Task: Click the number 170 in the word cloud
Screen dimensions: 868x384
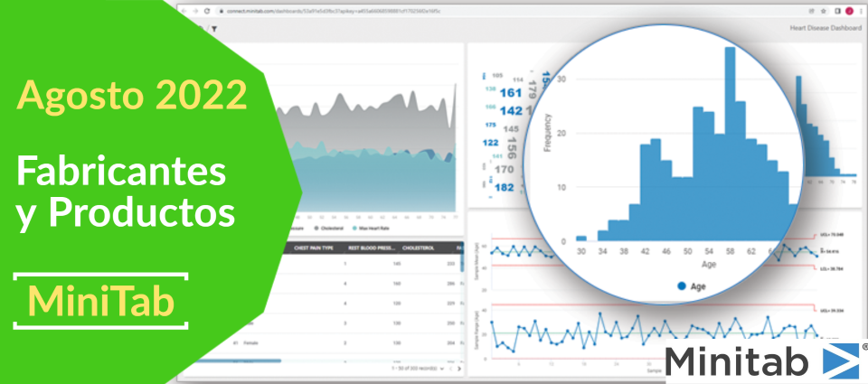Action: coord(504,169)
